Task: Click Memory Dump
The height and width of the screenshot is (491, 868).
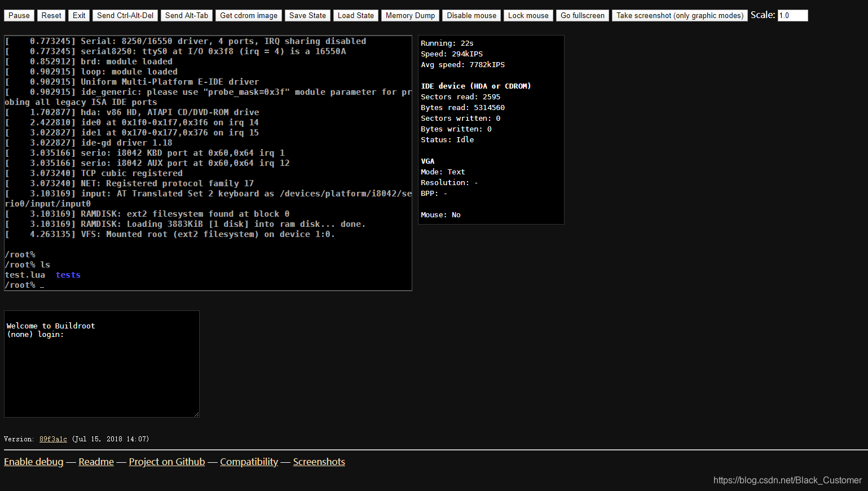Action: tap(410, 15)
